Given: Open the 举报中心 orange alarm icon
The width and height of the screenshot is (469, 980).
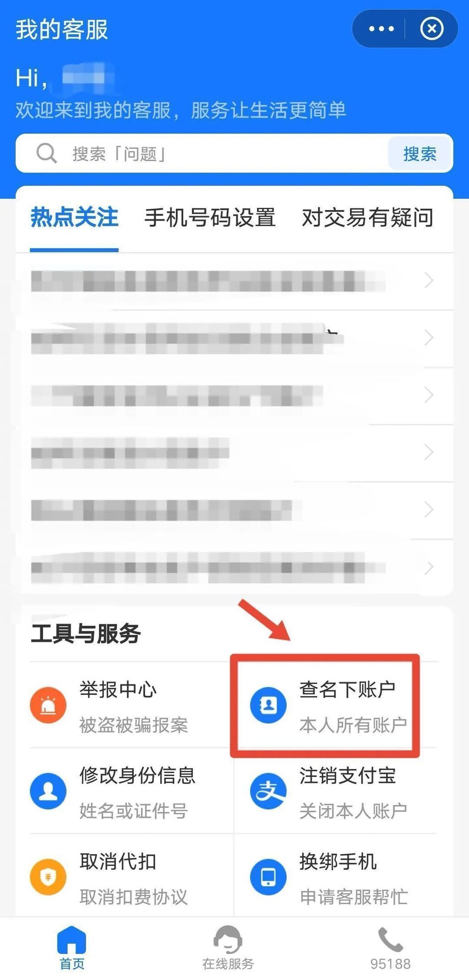Looking at the screenshot, I should [48, 705].
